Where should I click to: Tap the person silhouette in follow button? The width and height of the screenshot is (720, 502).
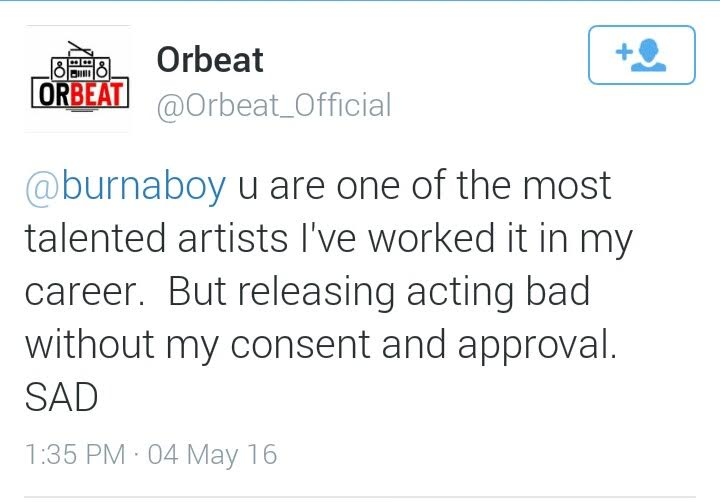point(654,56)
